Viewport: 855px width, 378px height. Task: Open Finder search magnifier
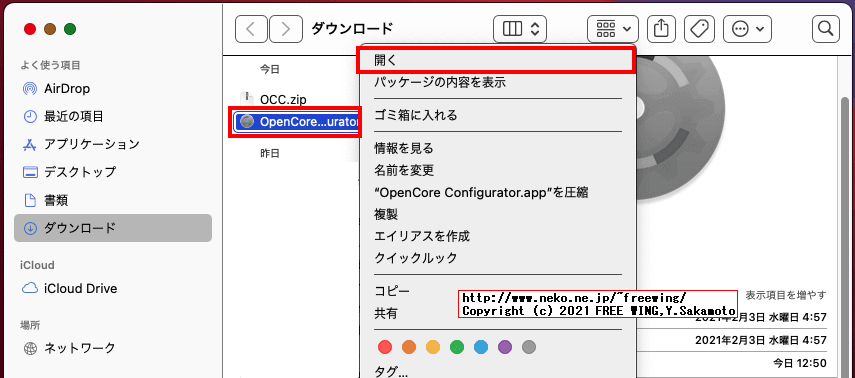pyautogui.click(x=826, y=29)
